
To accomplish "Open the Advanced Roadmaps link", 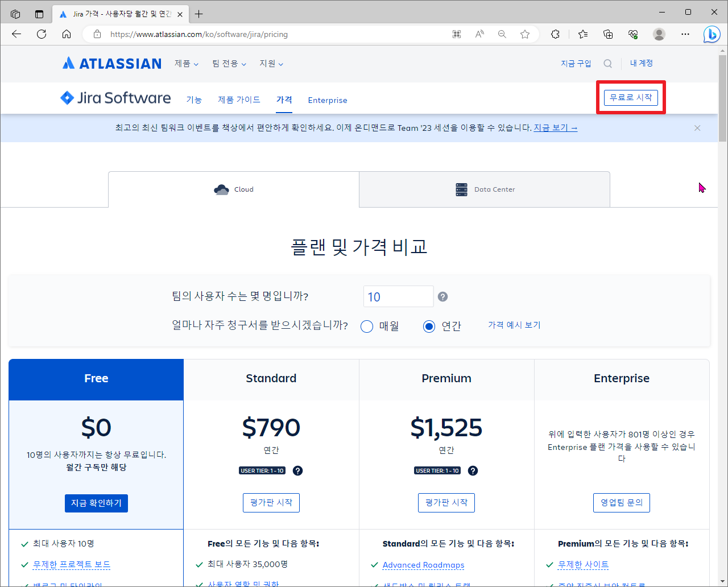I will click(x=424, y=565).
